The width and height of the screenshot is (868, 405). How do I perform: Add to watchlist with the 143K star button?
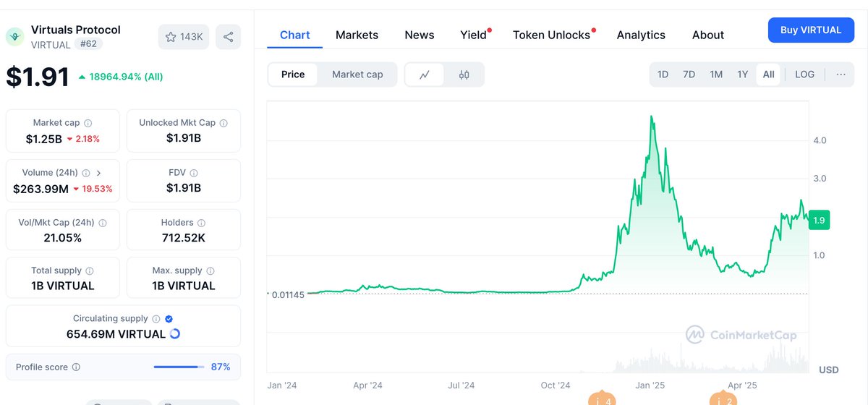(x=183, y=37)
